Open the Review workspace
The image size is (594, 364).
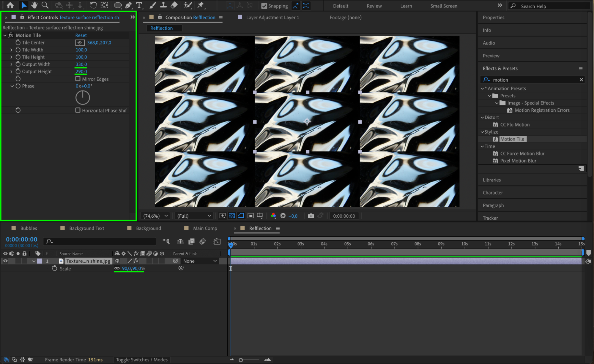pos(374,6)
